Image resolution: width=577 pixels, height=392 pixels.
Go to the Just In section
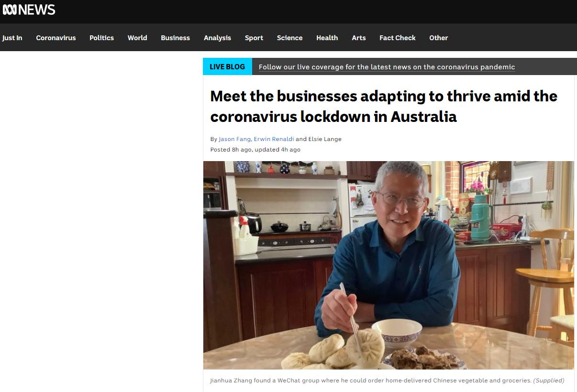click(x=12, y=38)
